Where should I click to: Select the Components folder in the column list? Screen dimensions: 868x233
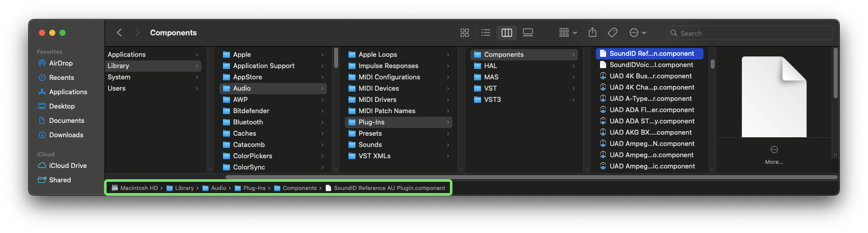click(524, 54)
